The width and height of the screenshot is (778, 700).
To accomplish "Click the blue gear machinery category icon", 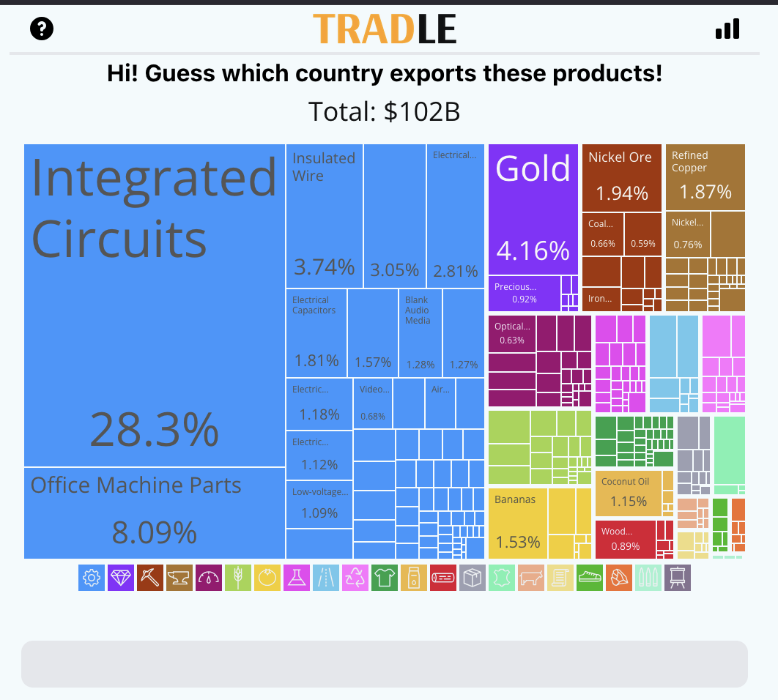I will 92,578.
